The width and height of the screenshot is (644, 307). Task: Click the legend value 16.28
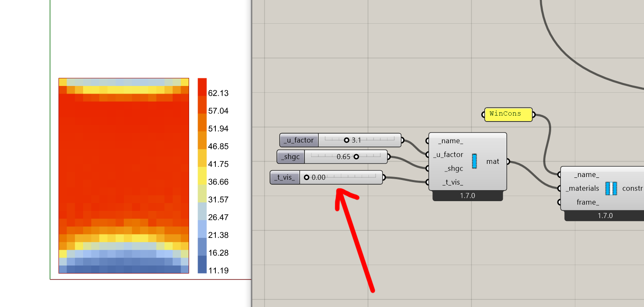click(x=218, y=253)
